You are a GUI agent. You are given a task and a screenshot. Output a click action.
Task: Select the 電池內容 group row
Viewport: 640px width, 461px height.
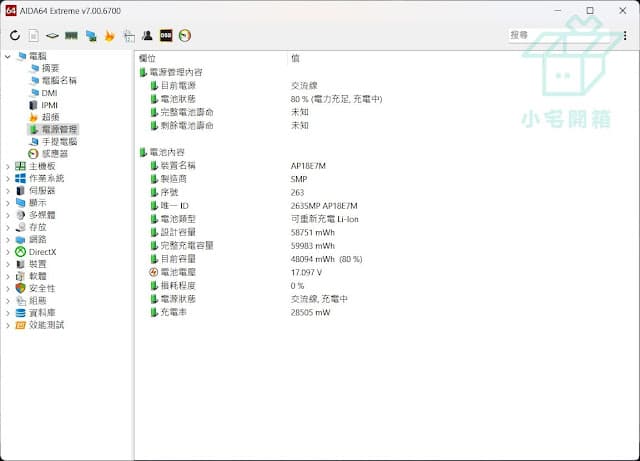162,152
